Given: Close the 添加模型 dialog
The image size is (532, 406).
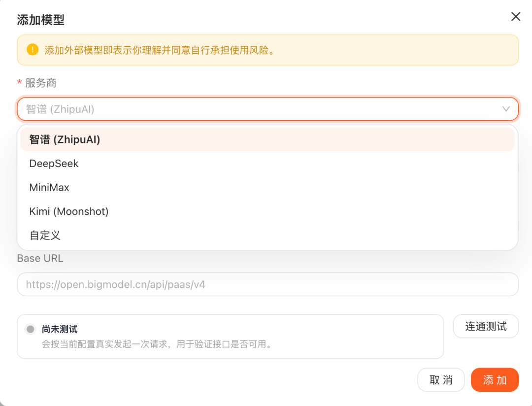Looking at the screenshot, I should tap(516, 16).
